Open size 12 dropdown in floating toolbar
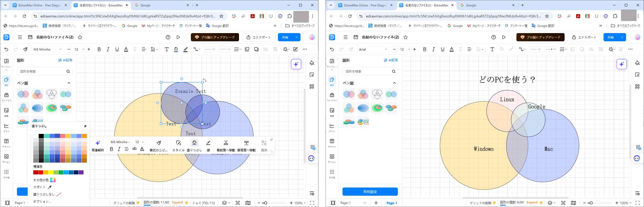The image size is (644, 207). 140,142
